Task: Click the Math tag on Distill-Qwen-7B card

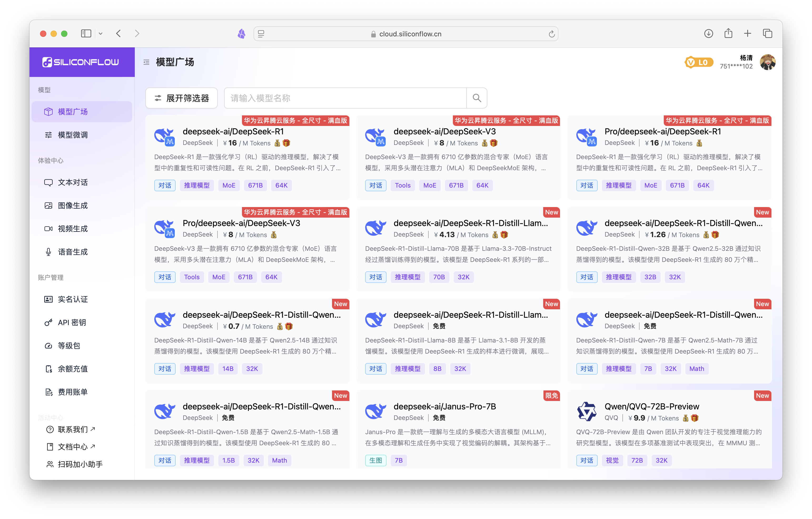Action: click(696, 369)
